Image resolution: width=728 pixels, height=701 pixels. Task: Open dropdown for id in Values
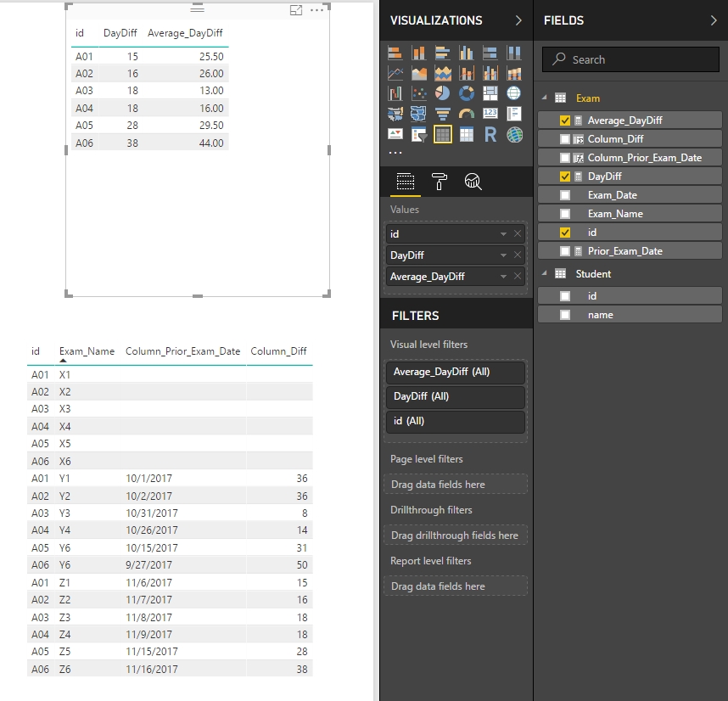[x=503, y=234]
